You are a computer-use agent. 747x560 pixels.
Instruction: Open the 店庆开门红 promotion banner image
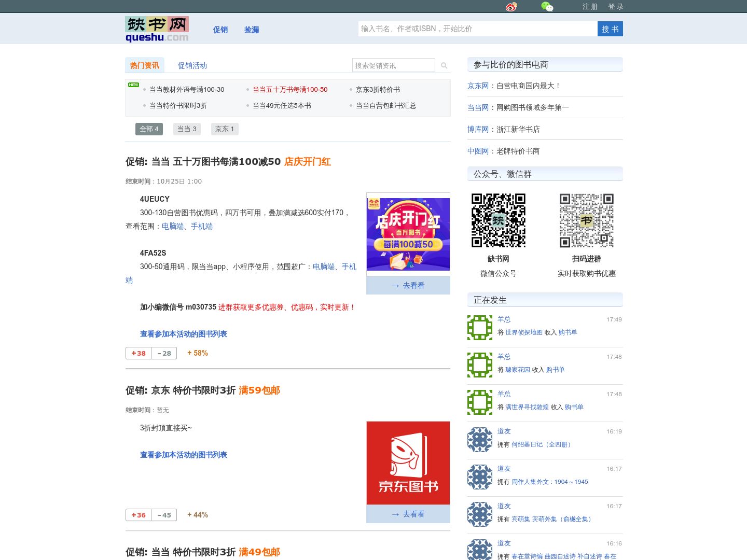click(x=408, y=234)
